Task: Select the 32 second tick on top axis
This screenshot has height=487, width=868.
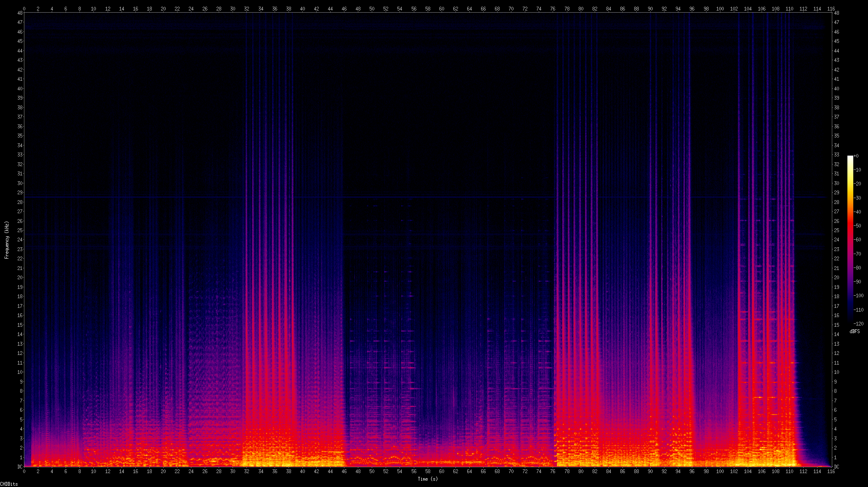Action: click(246, 8)
